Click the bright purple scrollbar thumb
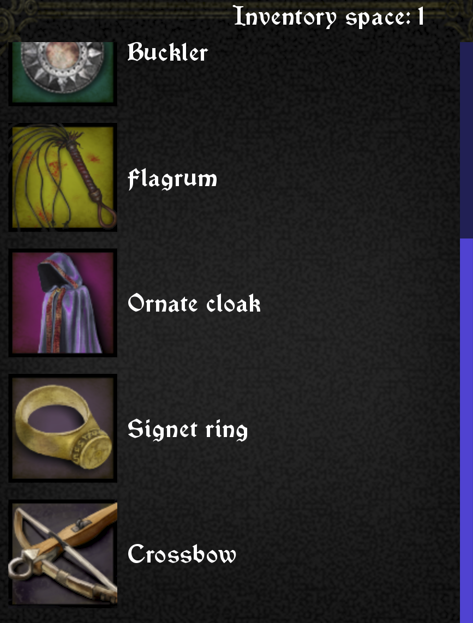This screenshot has height=623, width=473. pyautogui.click(x=466, y=431)
